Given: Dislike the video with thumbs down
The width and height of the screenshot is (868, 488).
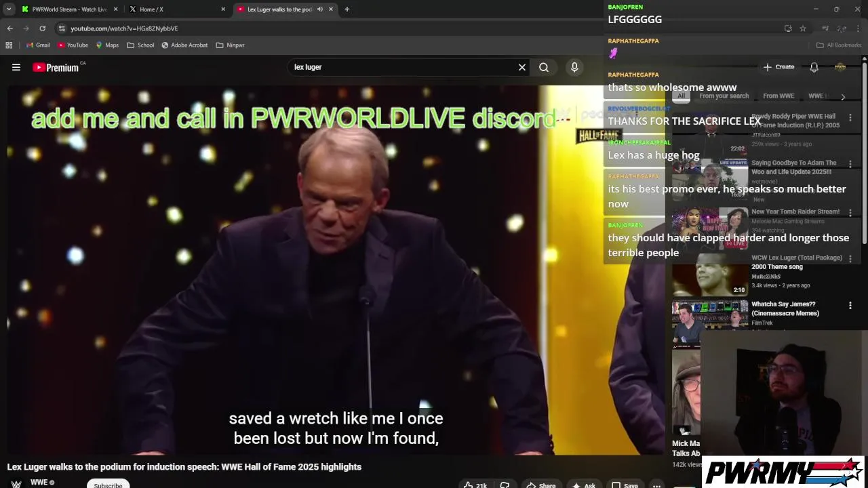Looking at the screenshot, I should [x=505, y=485].
